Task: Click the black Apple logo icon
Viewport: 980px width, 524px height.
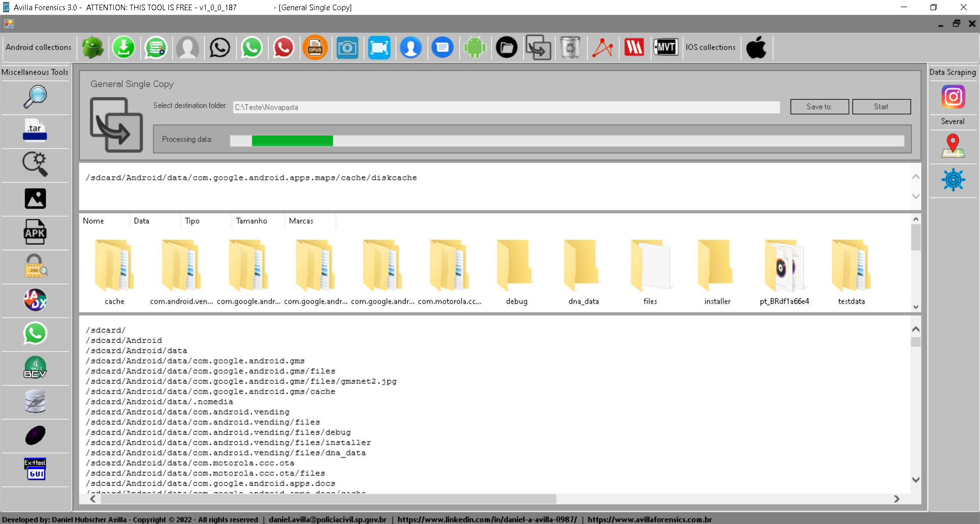Action: pyautogui.click(x=756, y=47)
